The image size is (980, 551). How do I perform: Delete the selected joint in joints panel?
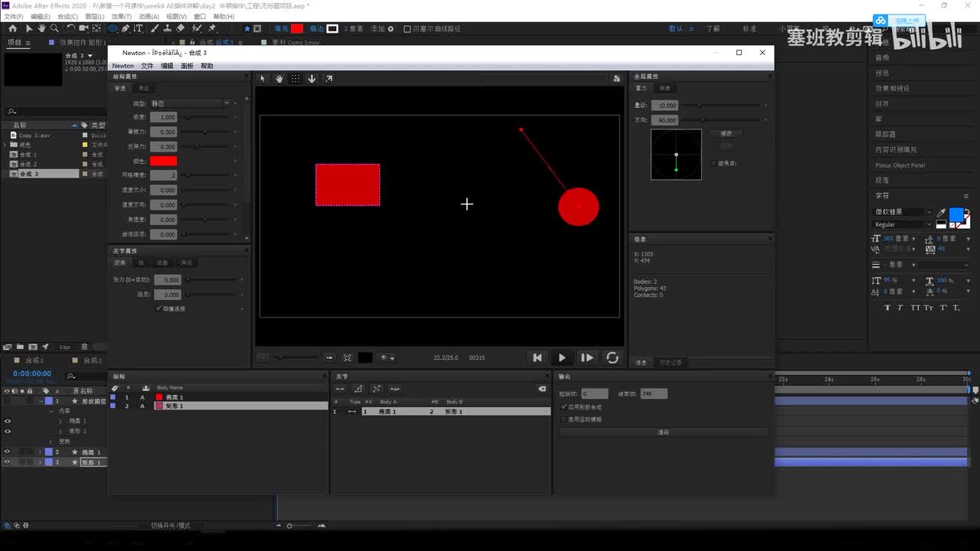[x=542, y=389]
